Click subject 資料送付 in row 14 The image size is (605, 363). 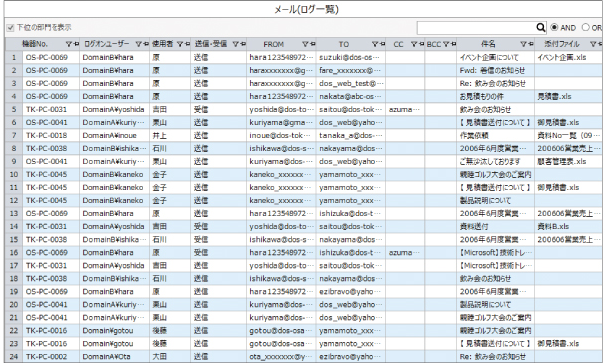click(x=474, y=227)
